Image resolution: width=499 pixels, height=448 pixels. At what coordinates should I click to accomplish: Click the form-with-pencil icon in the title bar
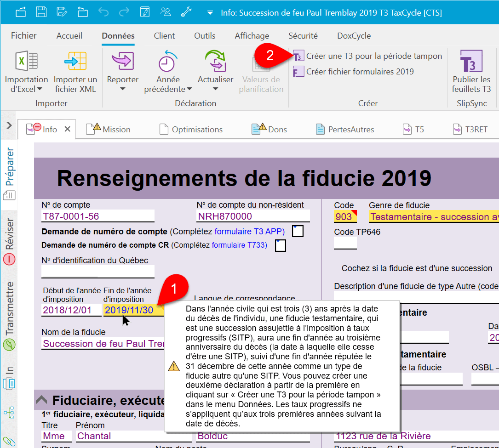(x=145, y=12)
